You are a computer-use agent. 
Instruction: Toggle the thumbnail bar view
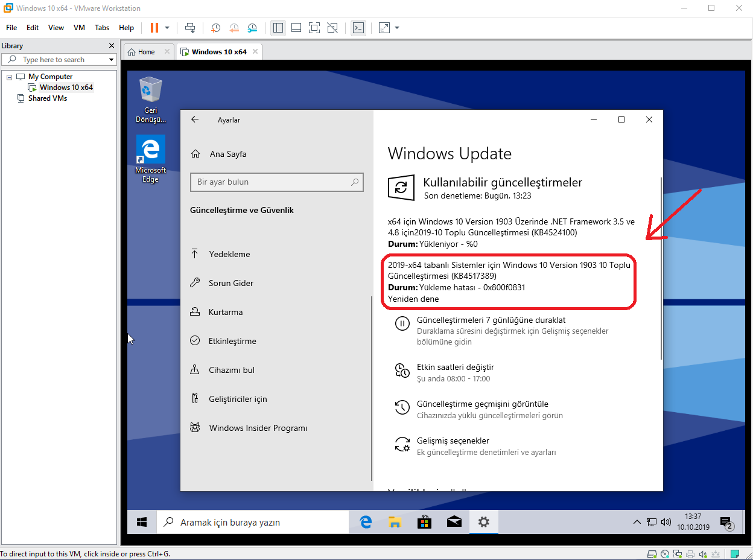tap(296, 28)
